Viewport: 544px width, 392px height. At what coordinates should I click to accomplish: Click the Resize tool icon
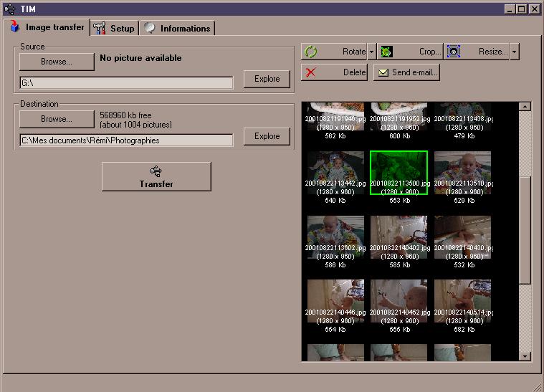point(453,52)
